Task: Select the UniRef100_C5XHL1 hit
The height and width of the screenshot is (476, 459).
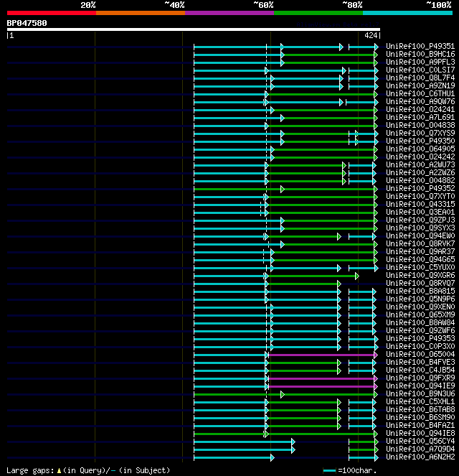Action: pyautogui.click(x=420, y=401)
